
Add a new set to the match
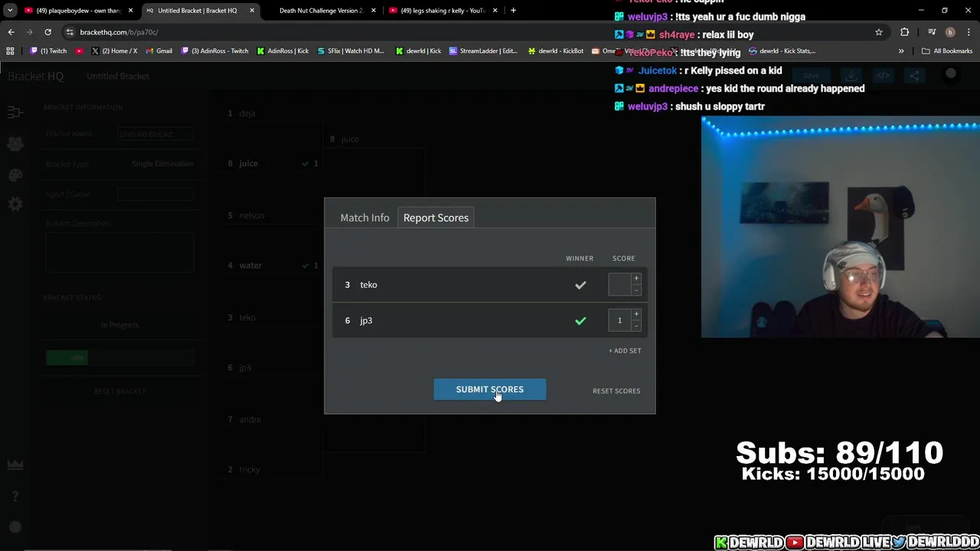tap(625, 350)
